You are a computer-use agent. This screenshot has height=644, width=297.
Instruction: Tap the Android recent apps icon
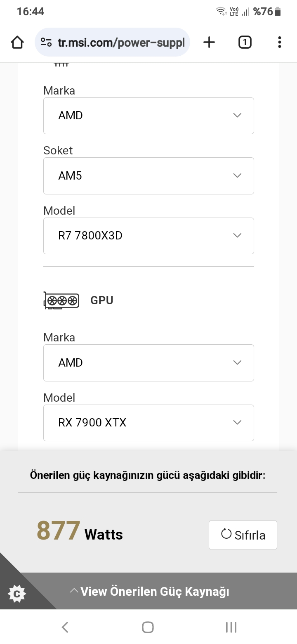point(231,627)
